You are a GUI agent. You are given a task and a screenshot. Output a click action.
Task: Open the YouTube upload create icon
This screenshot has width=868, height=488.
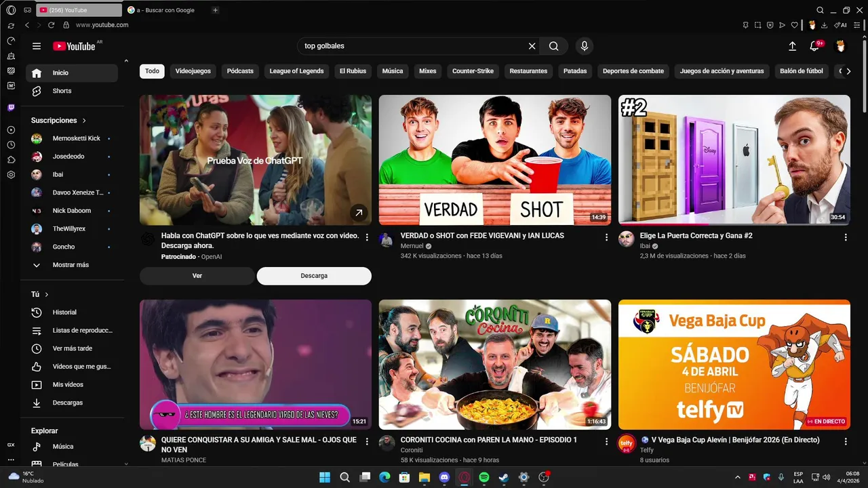[792, 46]
